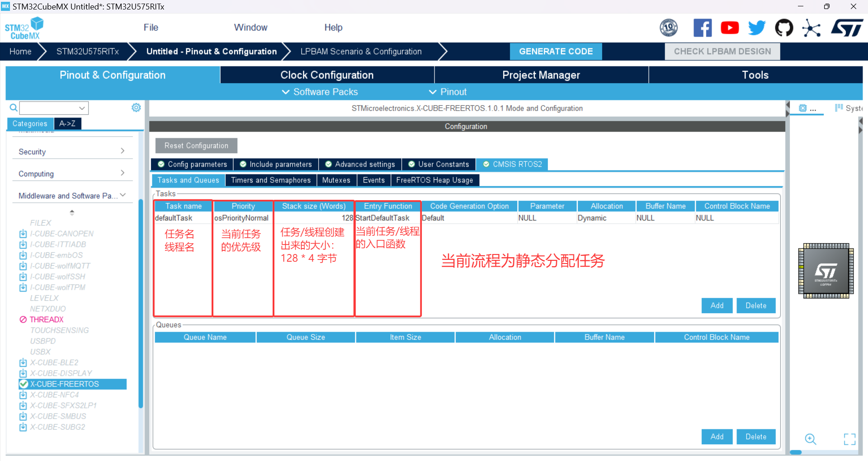Click the middleware list sort arrows
This screenshot has height=461, width=868.
tap(72, 212)
